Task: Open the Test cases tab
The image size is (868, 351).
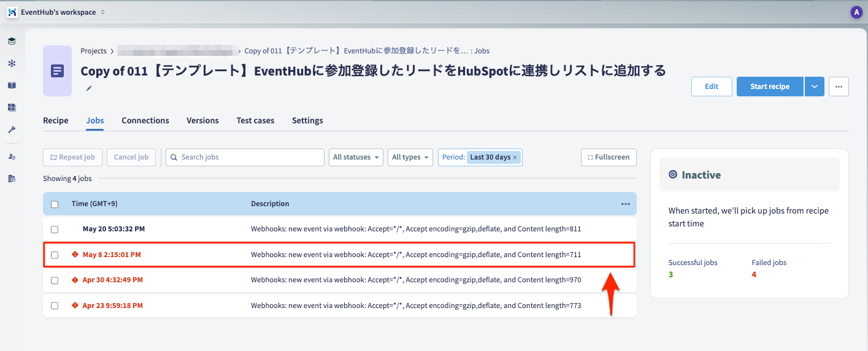Action: coord(255,120)
